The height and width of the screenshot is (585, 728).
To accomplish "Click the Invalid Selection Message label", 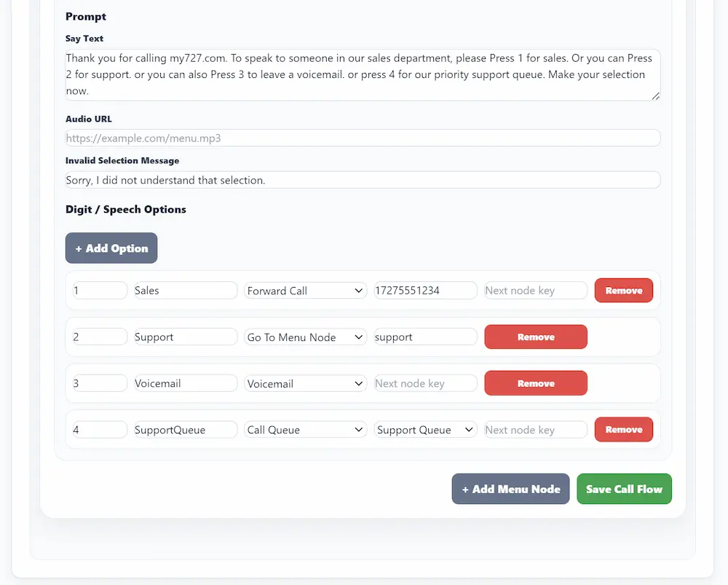I will point(122,160).
